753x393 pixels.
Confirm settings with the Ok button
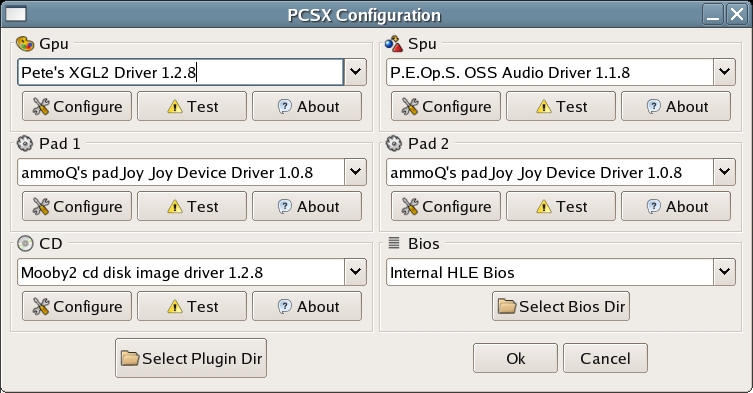pyautogui.click(x=515, y=358)
